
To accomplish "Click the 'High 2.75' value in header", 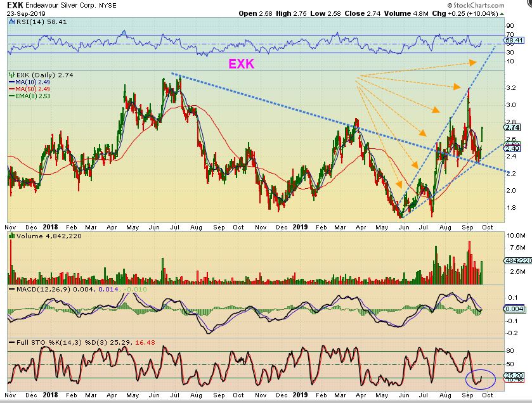I will (291, 13).
